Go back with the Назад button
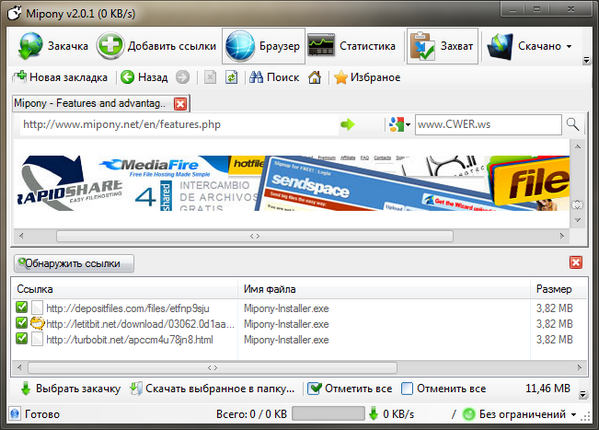This screenshot has width=599, height=430. (x=144, y=78)
